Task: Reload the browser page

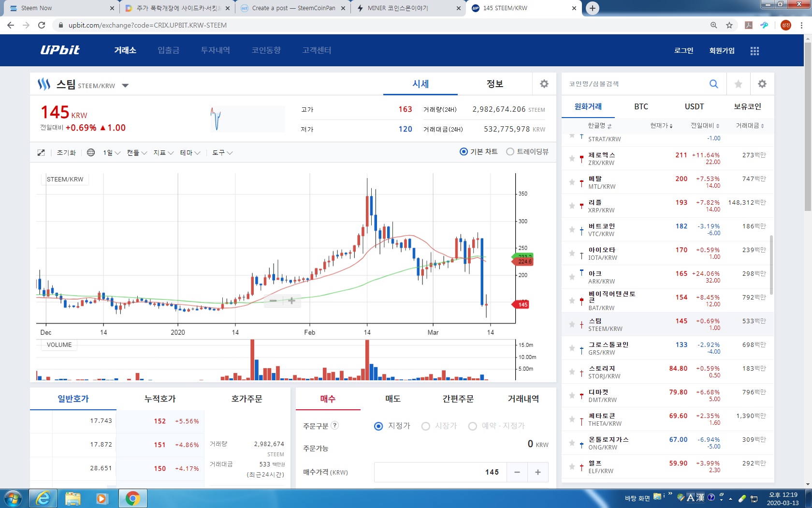Action: tap(42, 25)
